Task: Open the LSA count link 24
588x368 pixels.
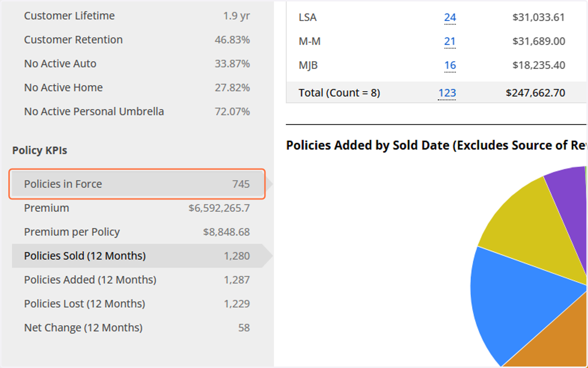Action: click(450, 18)
